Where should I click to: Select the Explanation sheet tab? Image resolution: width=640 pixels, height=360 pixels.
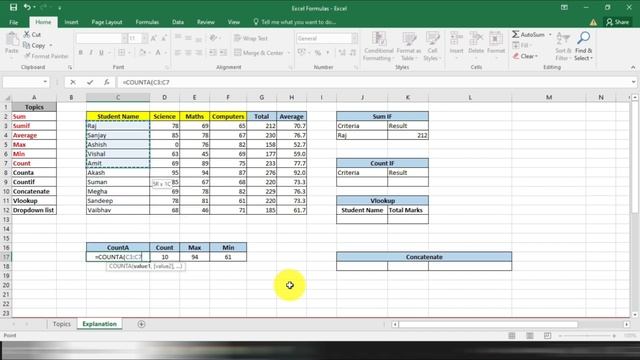click(x=100, y=324)
